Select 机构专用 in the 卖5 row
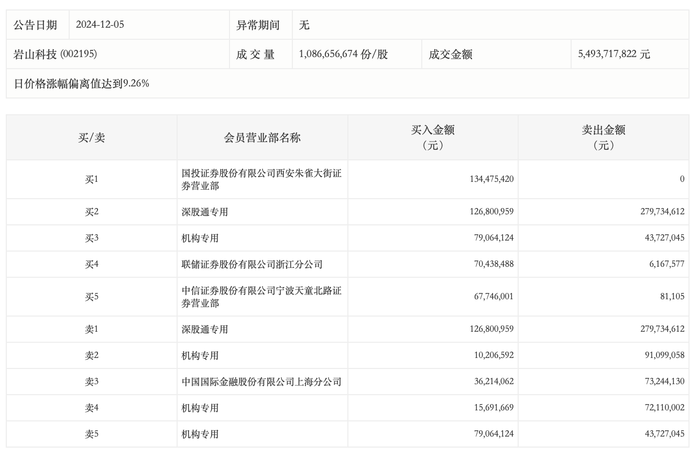 point(200,434)
